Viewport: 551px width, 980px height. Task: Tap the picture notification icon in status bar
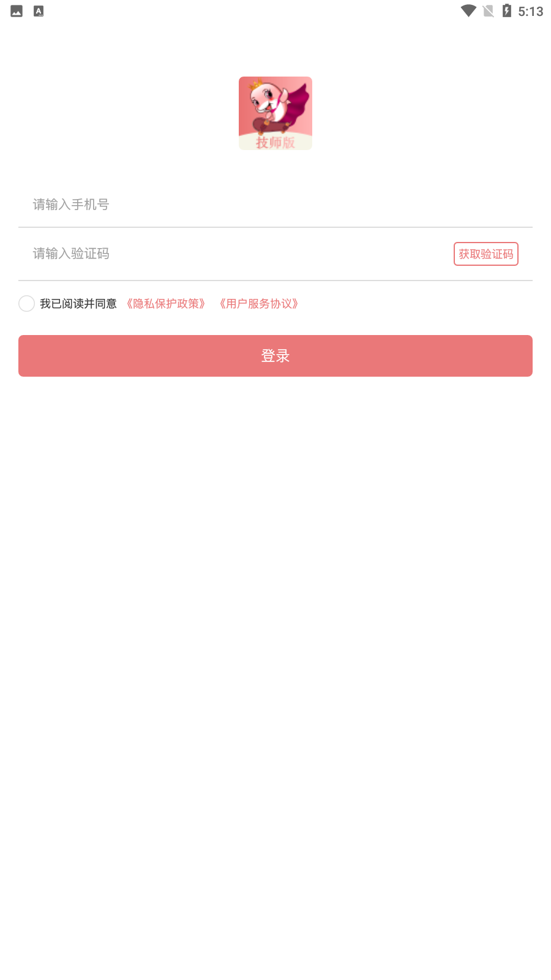point(17,11)
